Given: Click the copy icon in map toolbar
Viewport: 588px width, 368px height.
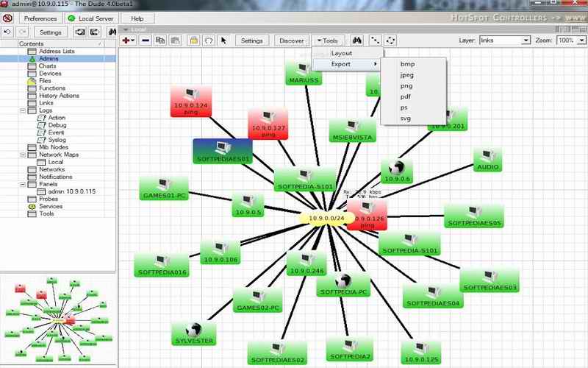Looking at the screenshot, I should (x=159, y=40).
